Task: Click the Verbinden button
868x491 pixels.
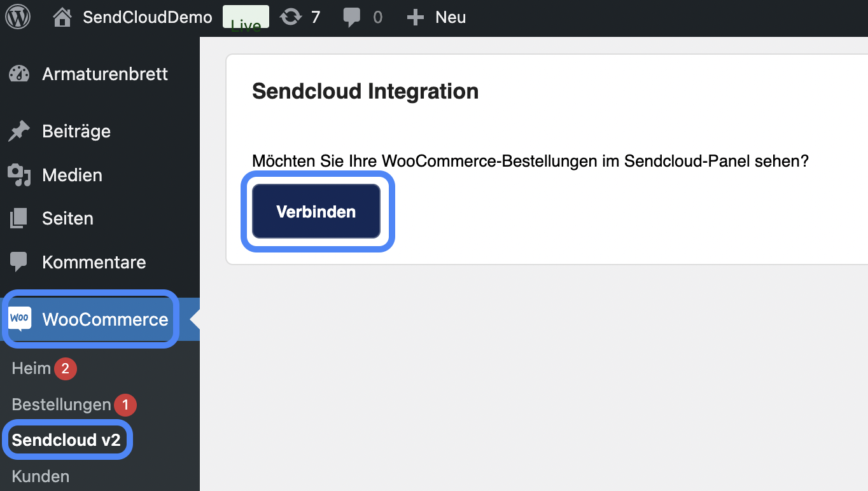Action: [x=316, y=212]
